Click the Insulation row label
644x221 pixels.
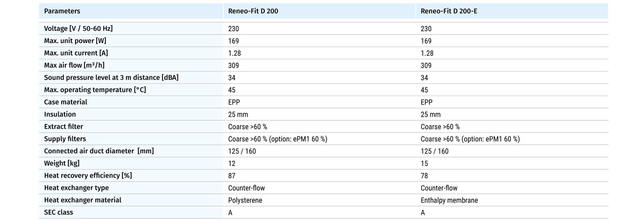(x=60, y=114)
